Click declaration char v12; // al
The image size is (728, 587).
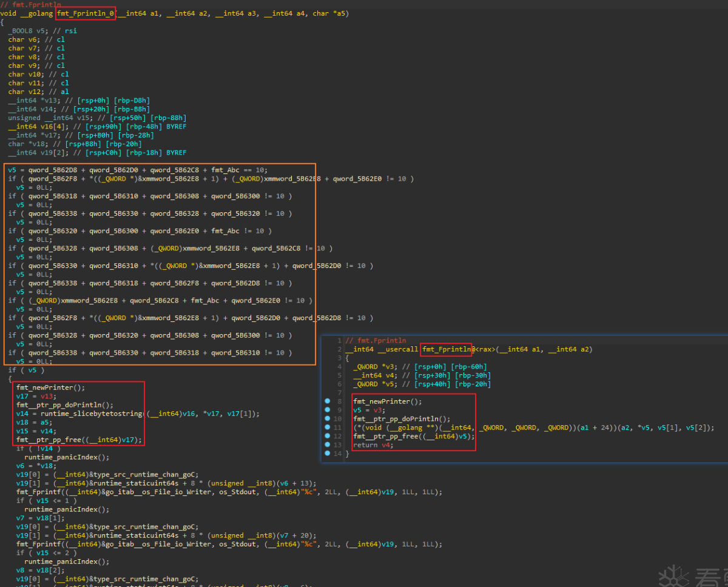tap(39, 92)
